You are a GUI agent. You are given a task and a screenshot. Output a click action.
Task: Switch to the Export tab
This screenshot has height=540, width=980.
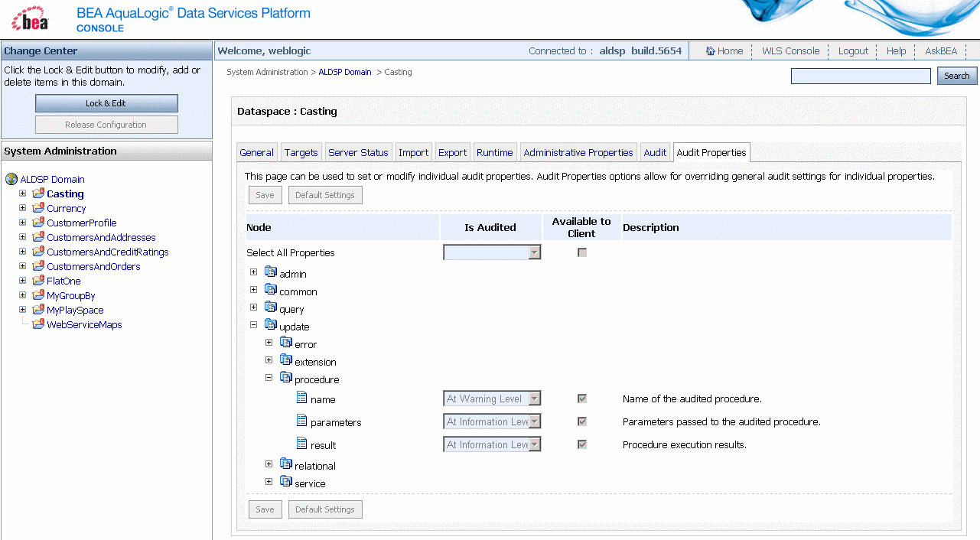[453, 152]
